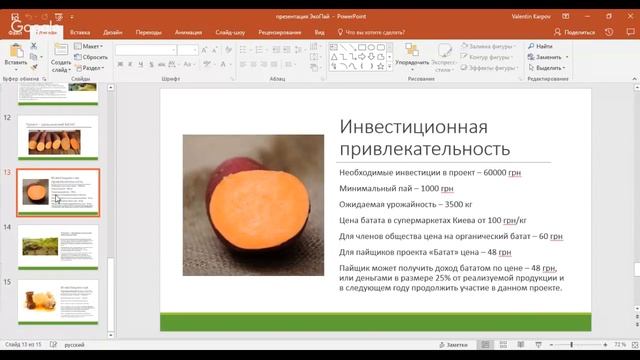Click the zoom in plus button
This screenshot has width=640, height=360.
click(x=605, y=345)
